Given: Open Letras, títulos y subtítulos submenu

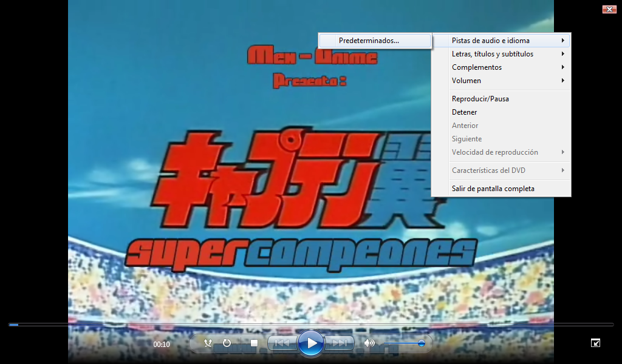Looking at the screenshot, I should coord(501,54).
